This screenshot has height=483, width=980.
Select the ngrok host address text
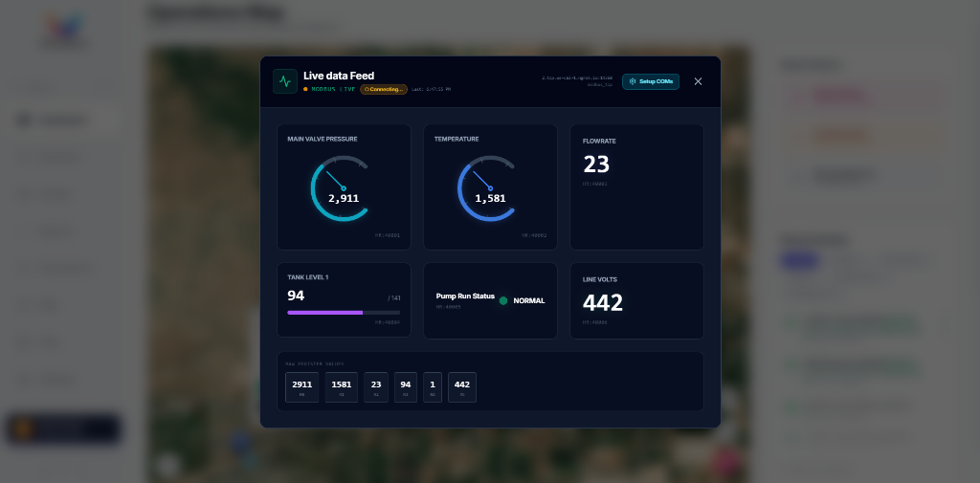point(577,77)
